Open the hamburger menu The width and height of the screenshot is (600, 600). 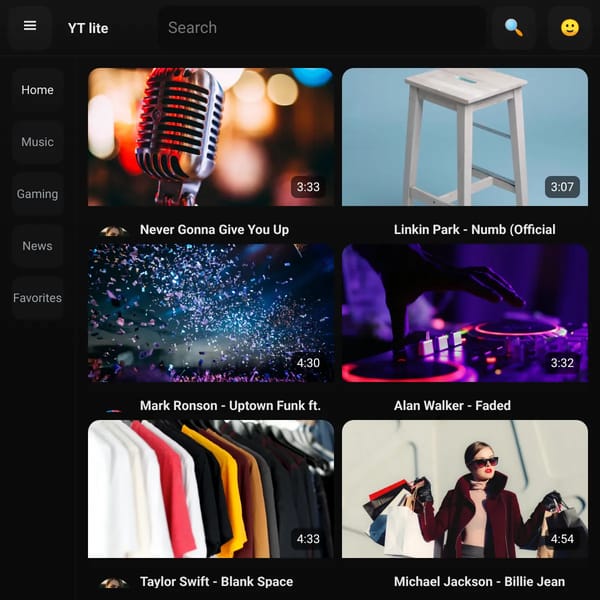pos(30,28)
